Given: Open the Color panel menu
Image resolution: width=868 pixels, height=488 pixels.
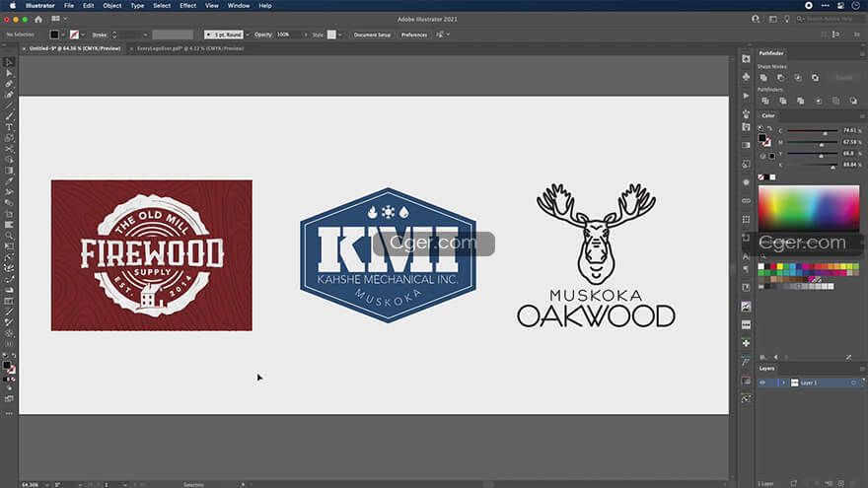Looking at the screenshot, I should pos(862,116).
